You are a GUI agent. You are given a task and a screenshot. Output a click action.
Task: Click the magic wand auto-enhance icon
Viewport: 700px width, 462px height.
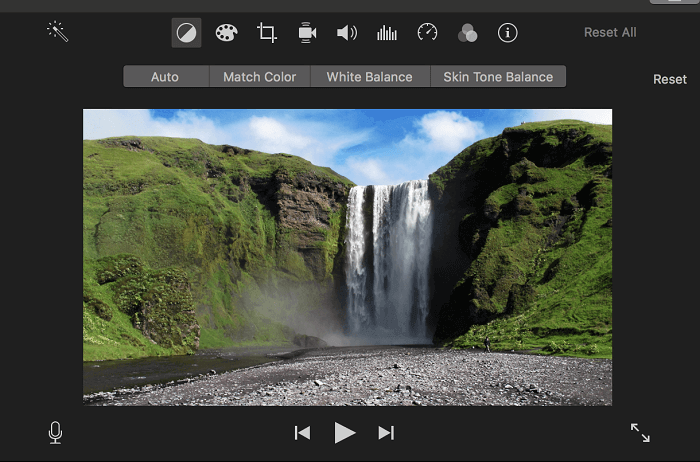pyautogui.click(x=57, y=32)
